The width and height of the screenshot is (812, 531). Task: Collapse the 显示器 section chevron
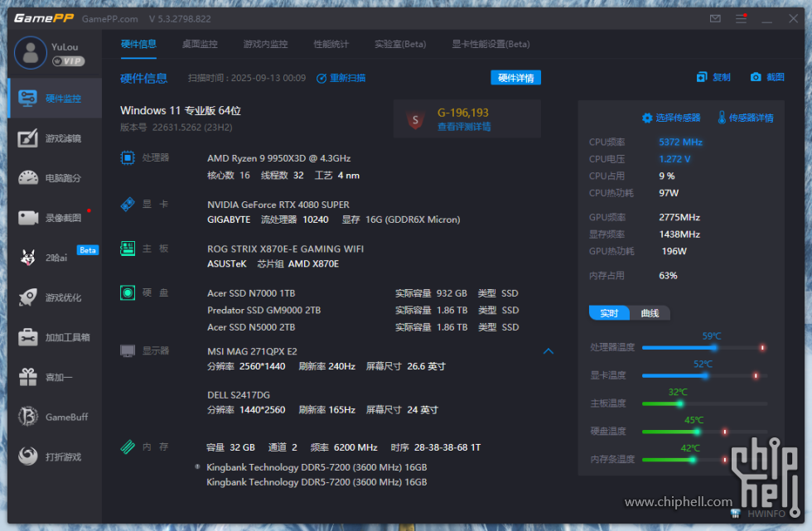tap(549, 351)
